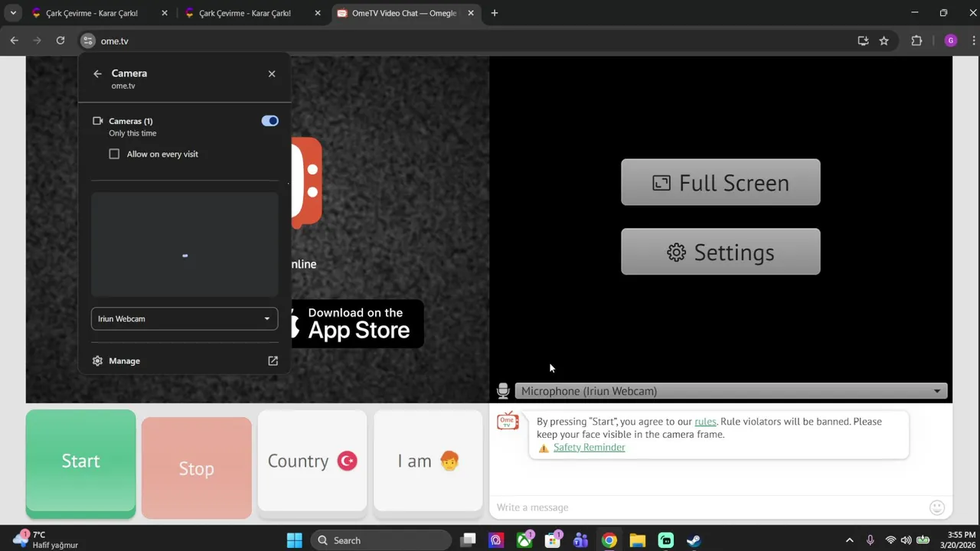Show hidden system tray icons
Image resolution: width=980 pixels, height=551 pixels.
tap(849, 540)
